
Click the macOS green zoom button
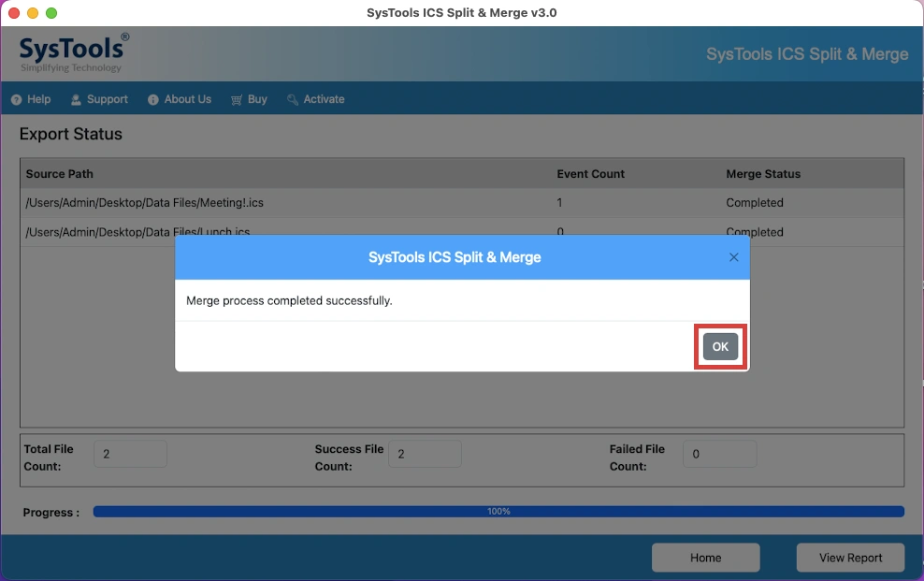tap(51, 13)
